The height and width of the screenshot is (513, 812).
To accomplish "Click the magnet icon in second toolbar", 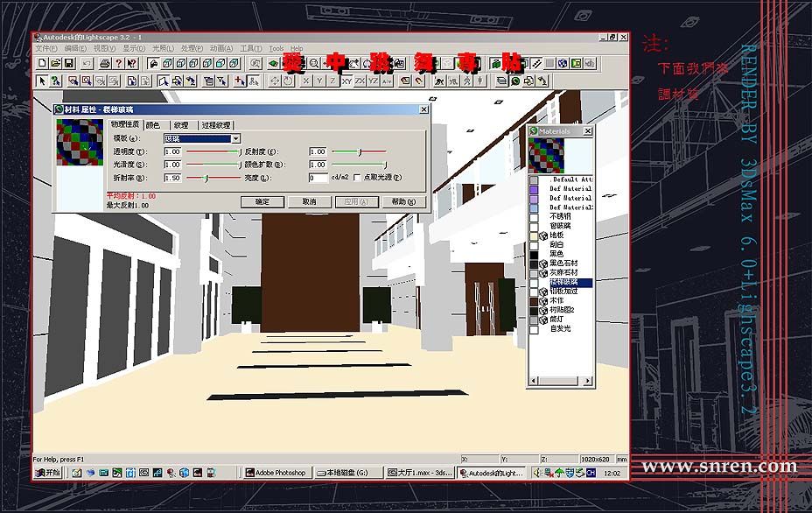I will (419, 81).
